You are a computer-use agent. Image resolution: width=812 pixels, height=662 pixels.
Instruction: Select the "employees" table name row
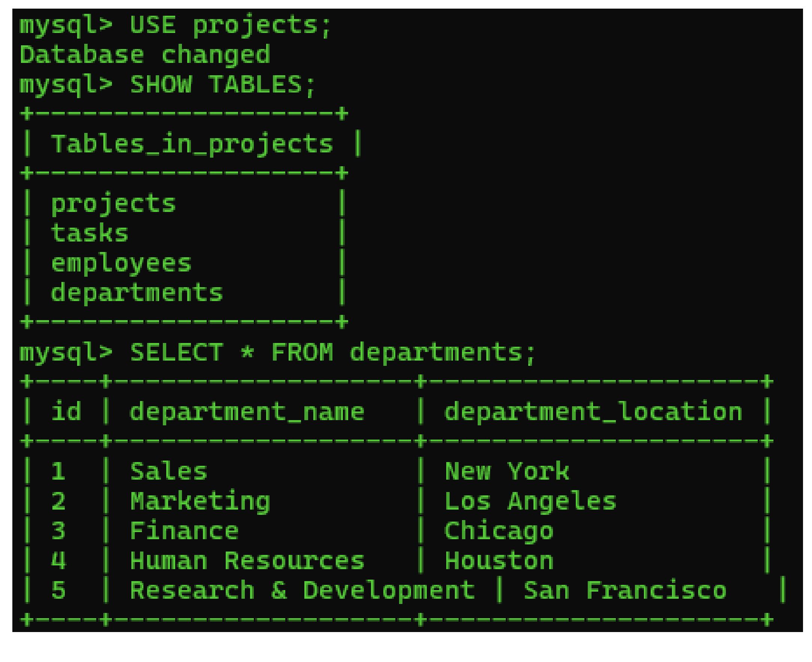click(x=121, y=264)
